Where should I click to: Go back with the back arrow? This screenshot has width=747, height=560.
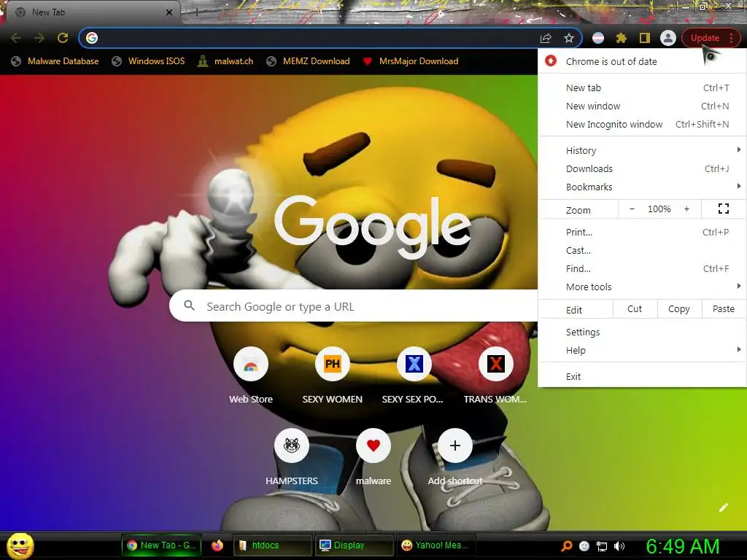[16, 38]
